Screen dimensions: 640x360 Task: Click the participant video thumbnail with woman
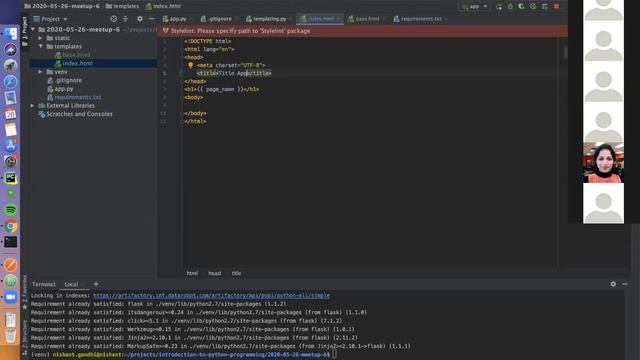point(603,162)
